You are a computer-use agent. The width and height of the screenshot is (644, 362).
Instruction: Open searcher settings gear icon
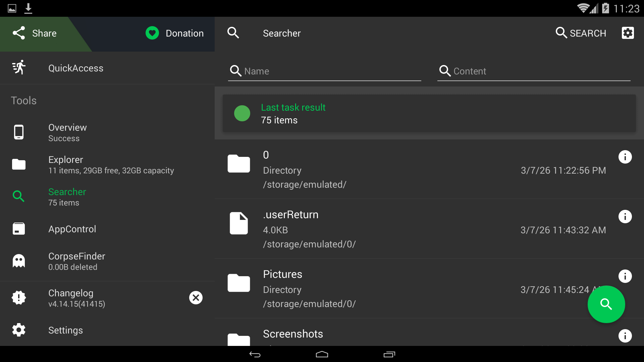[628, 33]
